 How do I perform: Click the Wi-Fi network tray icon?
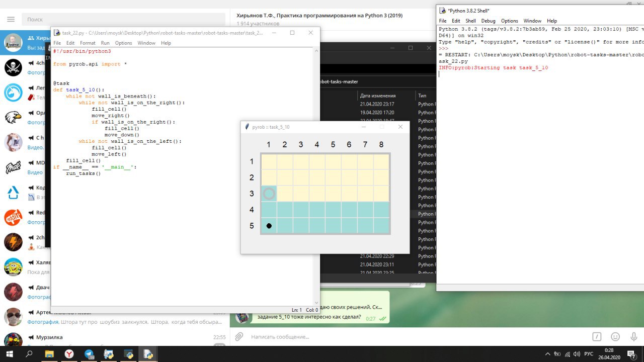[x=567, y=354]
